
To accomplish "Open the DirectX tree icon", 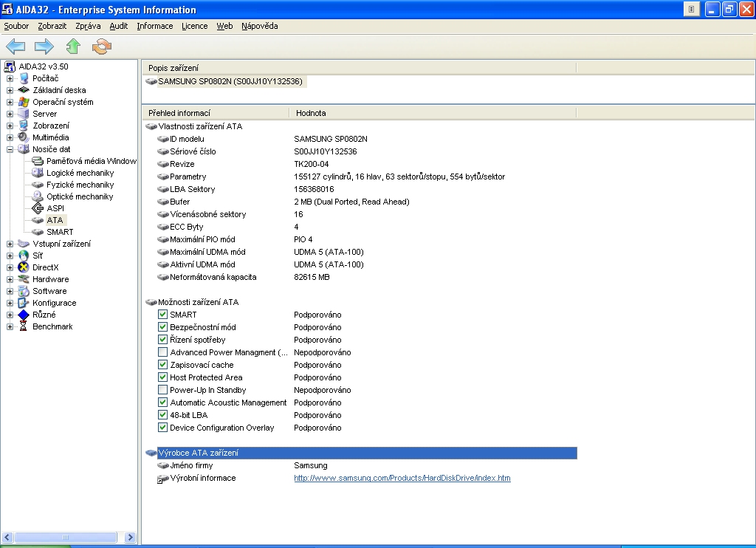I will click(x=24, y=267).
